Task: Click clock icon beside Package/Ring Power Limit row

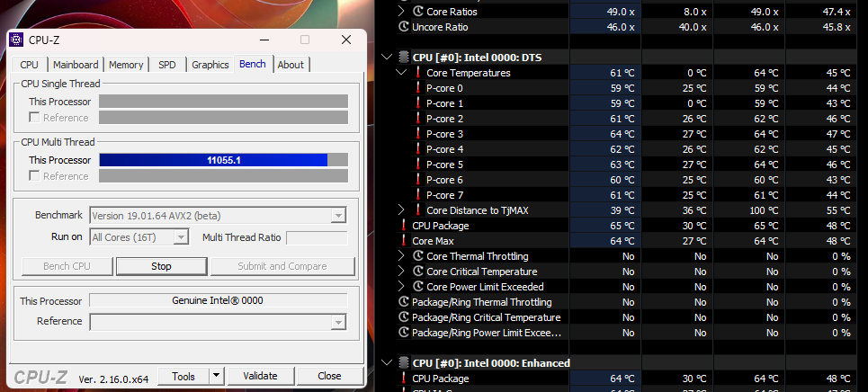Action: point(404,333)
